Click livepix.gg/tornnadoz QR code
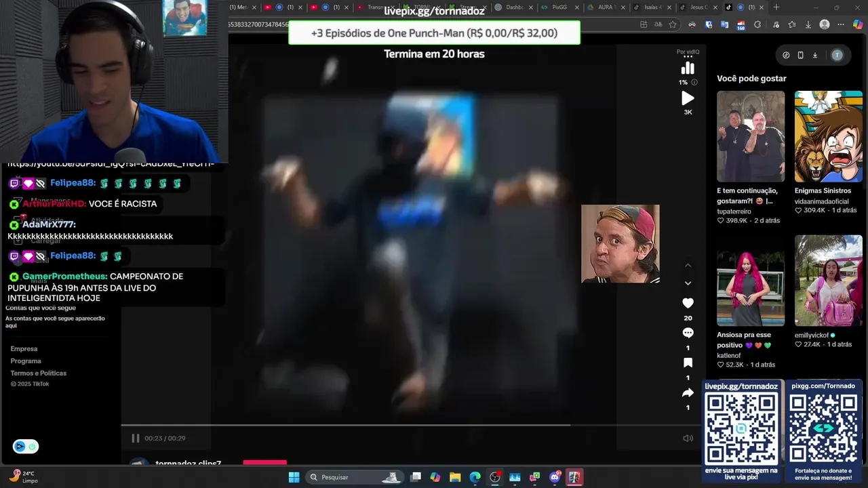Image resolution: width=868 pixels, height=488 pixels. pyautogui.click(x=741, y=428)
